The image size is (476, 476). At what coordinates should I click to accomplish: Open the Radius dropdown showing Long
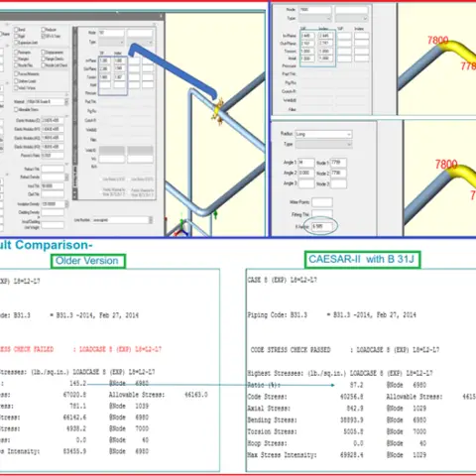[323, 134]
